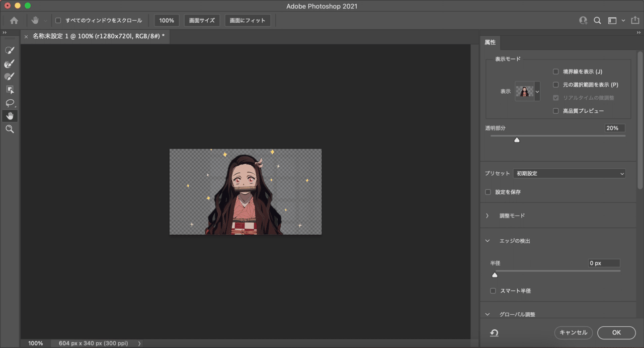This screenshot has width=644, height=348.
Task: Switch to the 属性 panel tab
Action: (490, 42)
